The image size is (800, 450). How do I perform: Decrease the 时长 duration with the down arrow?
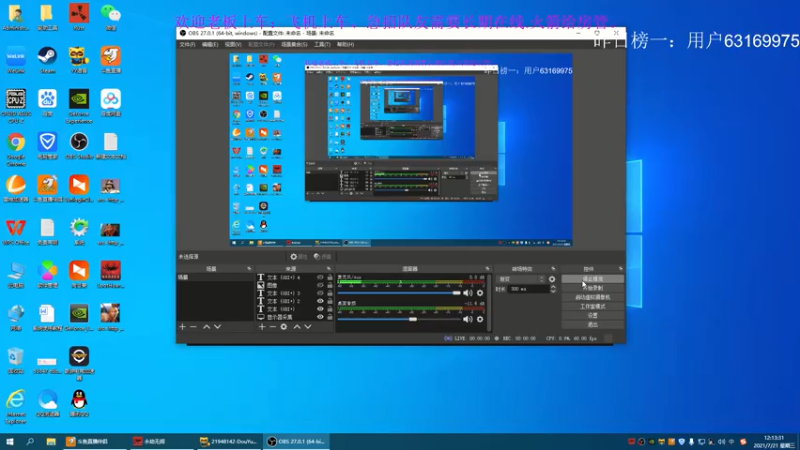[553, 291]
